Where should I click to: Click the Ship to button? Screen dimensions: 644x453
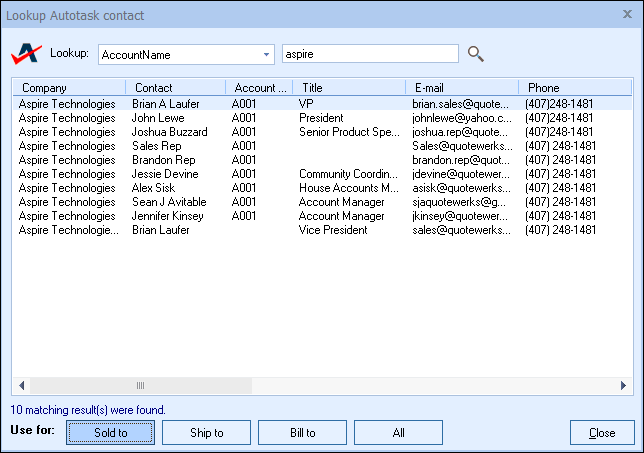tap(206, 433)
